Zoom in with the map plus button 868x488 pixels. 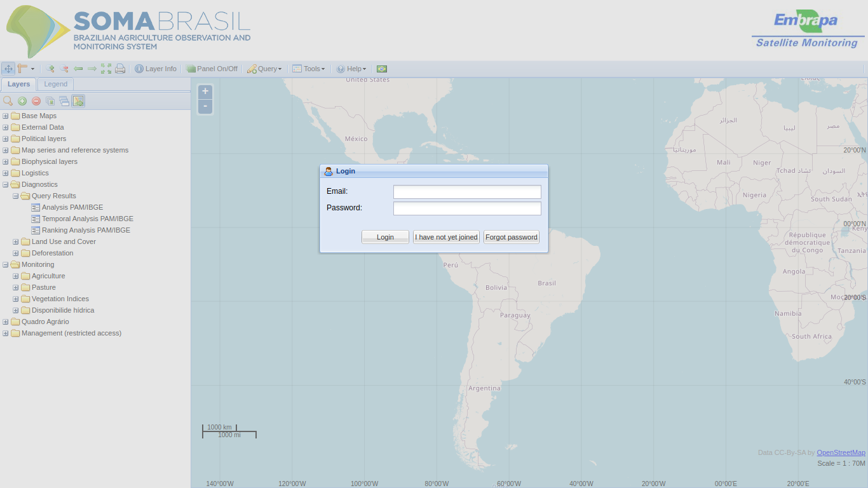[205, 91]
